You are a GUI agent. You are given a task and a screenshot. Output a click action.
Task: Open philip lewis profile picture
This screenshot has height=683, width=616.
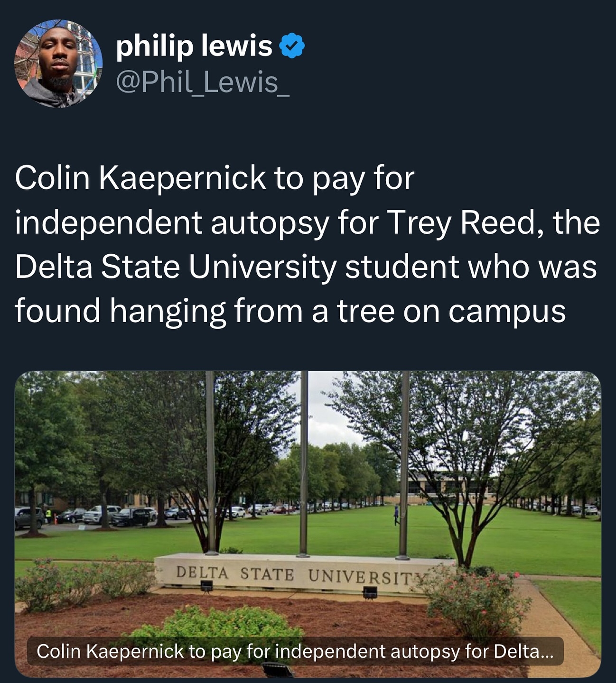point(59,64)
